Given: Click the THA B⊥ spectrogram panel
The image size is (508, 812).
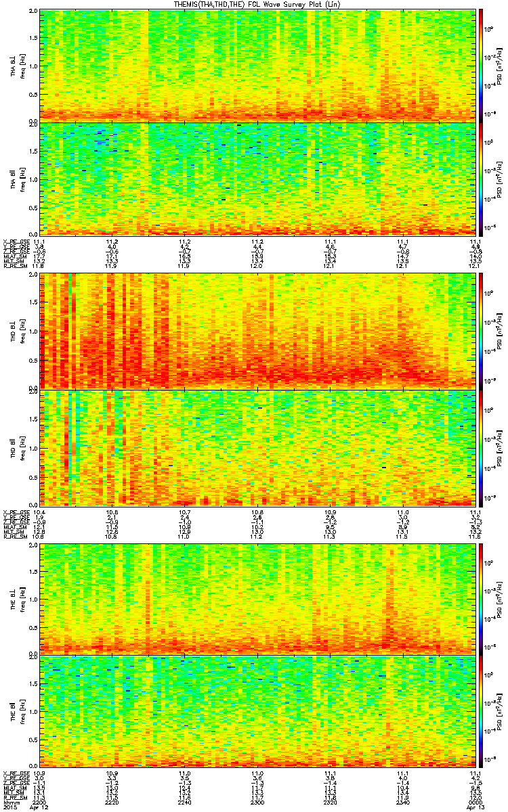Looking at the screenshot, I should (x=257, y=65).
